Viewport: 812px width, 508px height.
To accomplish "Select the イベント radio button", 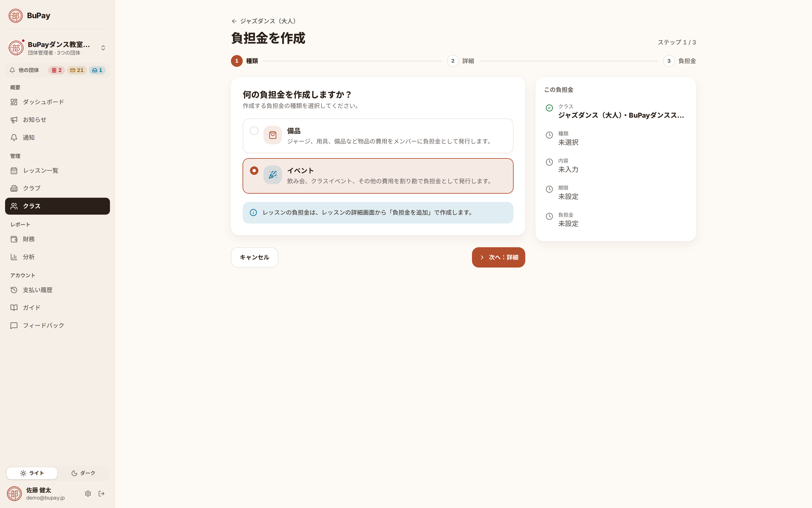I will point(254,171).
